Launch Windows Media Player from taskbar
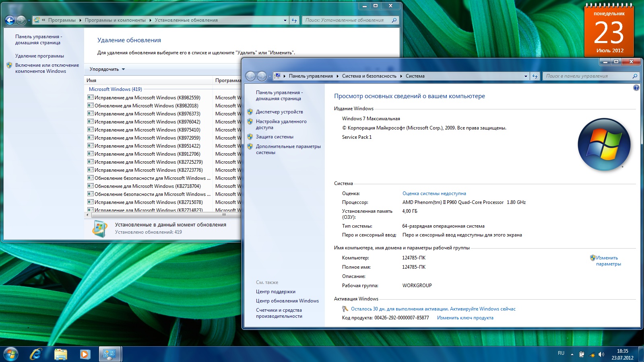This screenshot has width=644, height=362. 85,354
